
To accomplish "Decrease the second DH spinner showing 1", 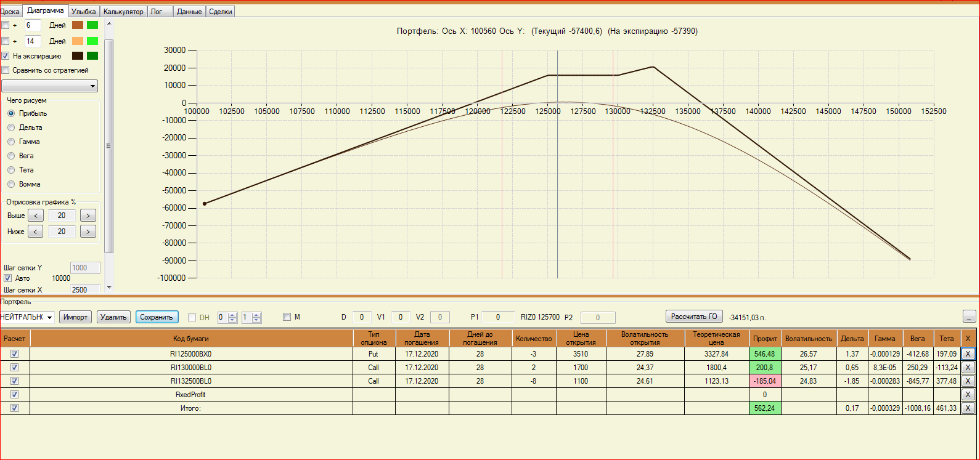I will click(257, 320).
